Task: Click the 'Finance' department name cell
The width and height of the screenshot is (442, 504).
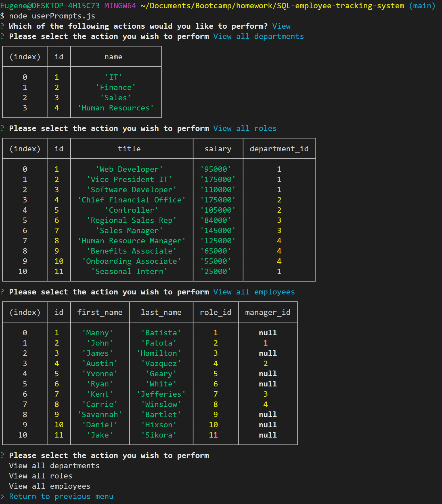Action: pyautogui.click(x=116, y=87)
